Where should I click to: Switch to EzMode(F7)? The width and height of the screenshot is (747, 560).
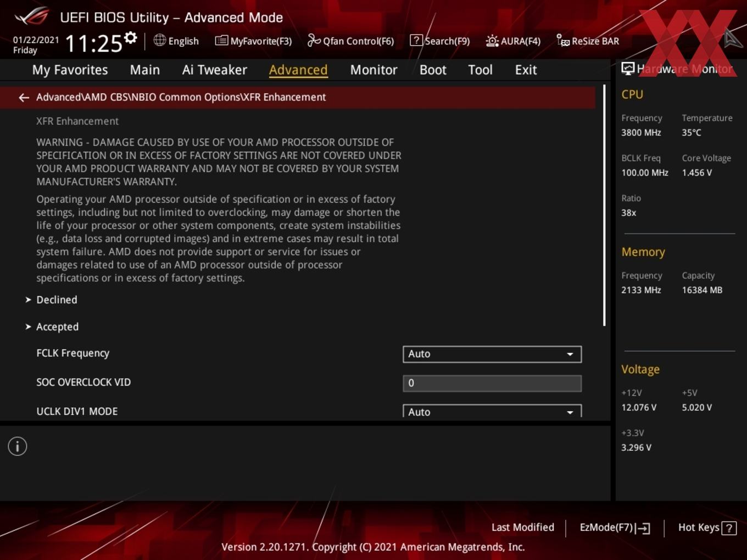(615, 528)
